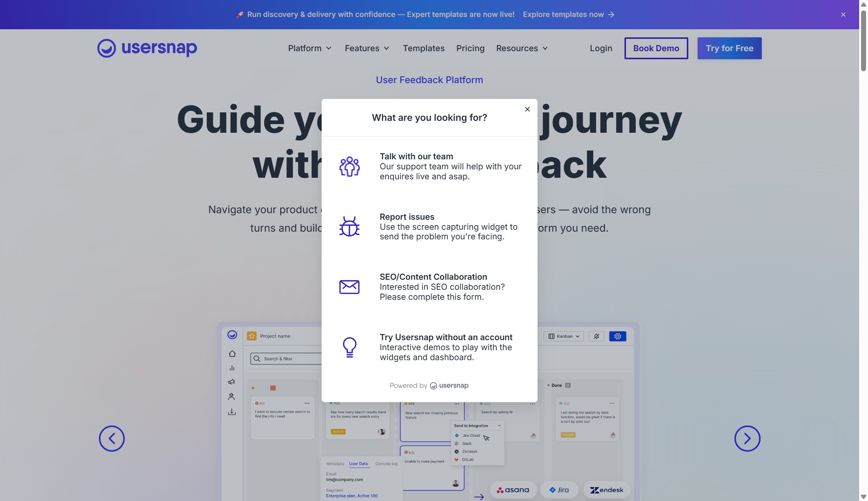Close the 'What are you looking for?' popup
Image resolution: width=868 pixels, height=501 pixels.
[x=527, y=109]
